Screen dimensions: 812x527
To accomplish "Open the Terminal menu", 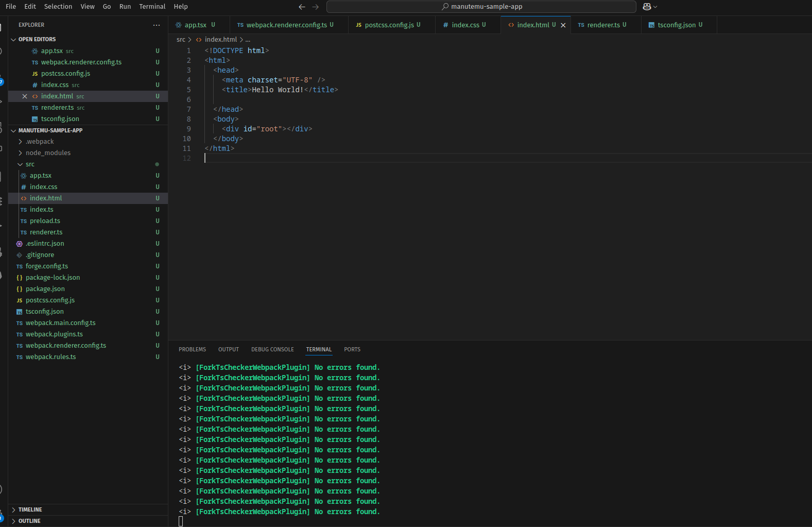I will pos(152,7).
